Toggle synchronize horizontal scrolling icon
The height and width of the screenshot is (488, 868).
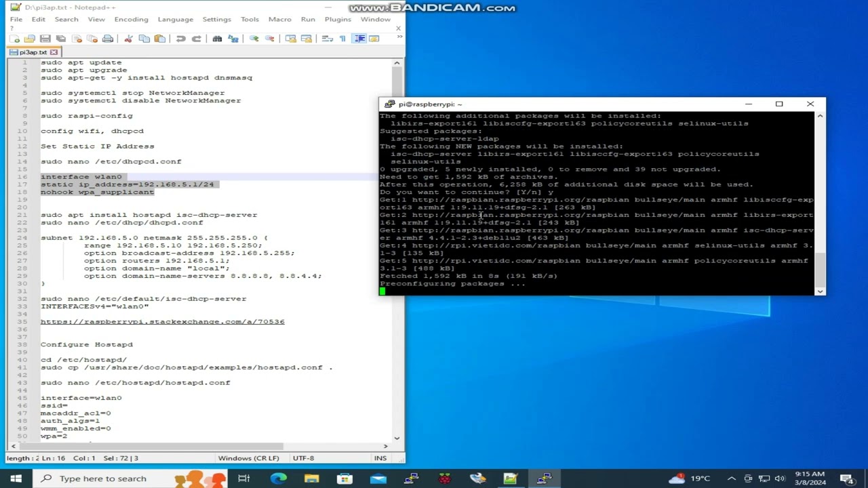point(307,39)
